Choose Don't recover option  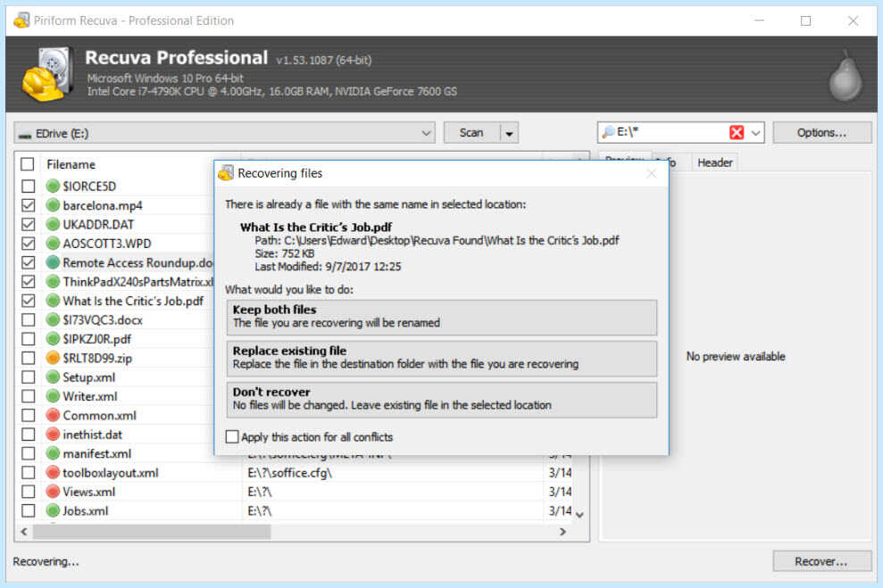(441, 400)
